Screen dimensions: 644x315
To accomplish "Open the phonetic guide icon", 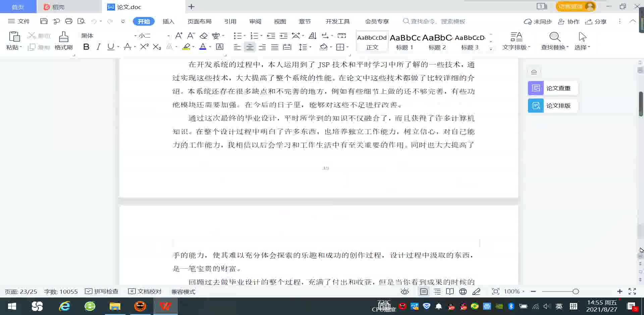I will tap(216, 36).
